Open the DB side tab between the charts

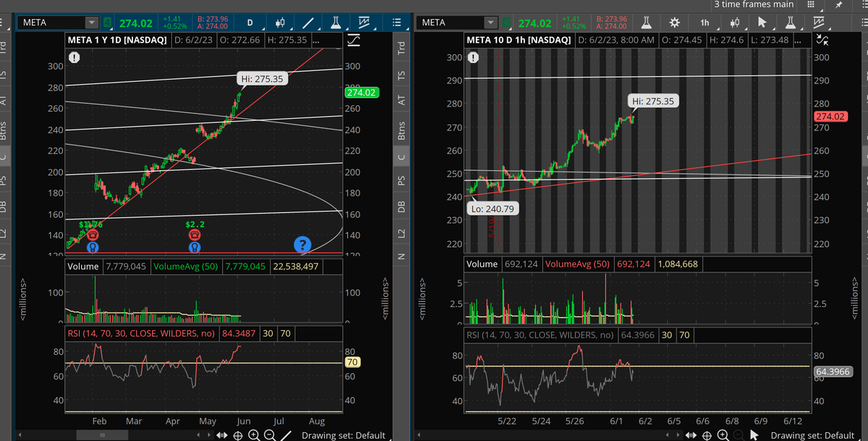pyautogui.click(x=402, y=206)
